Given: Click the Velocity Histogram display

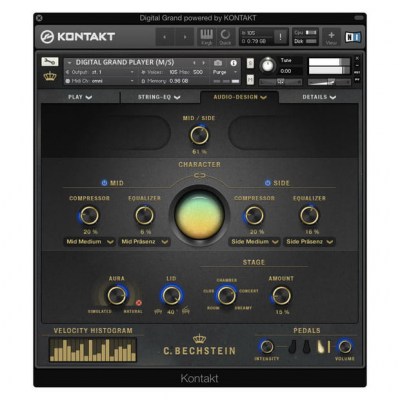Looking at the screenshot, I should coord(93,350).
